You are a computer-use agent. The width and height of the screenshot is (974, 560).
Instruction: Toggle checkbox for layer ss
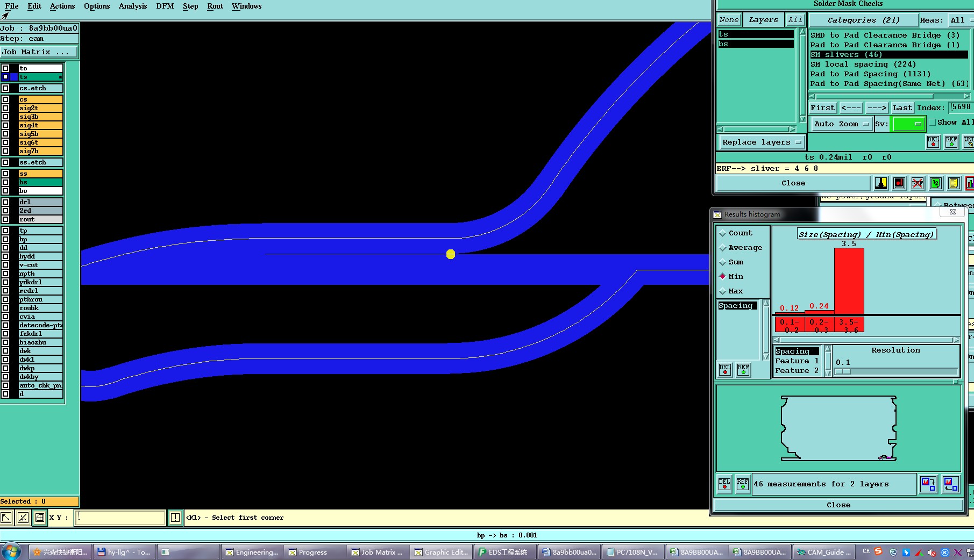point(5,174)
